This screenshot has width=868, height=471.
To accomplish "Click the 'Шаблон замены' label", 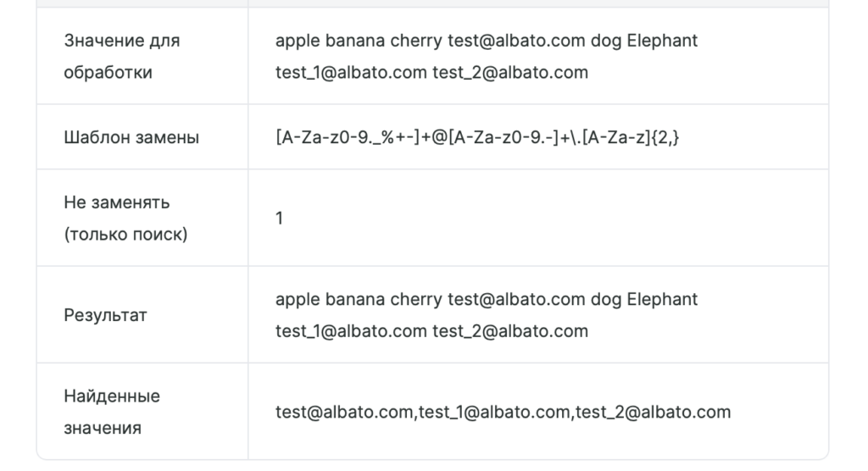I will [x=131, y=137].
